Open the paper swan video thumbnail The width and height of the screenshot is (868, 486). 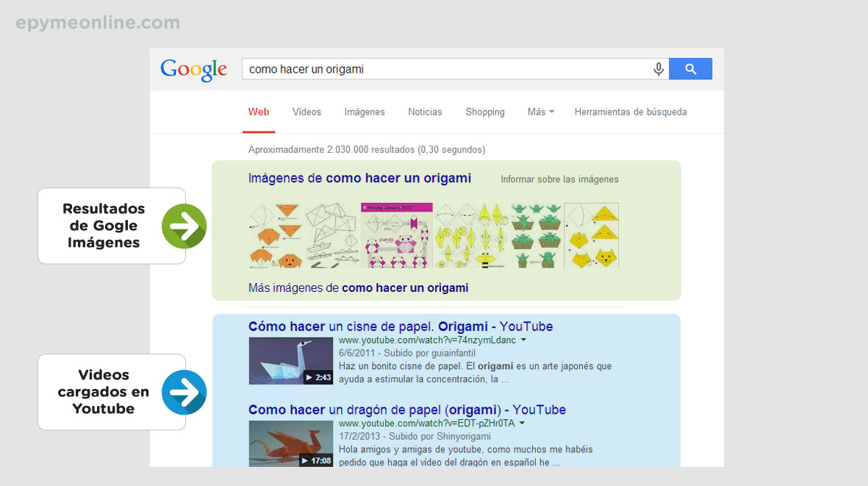click(290, 361)
